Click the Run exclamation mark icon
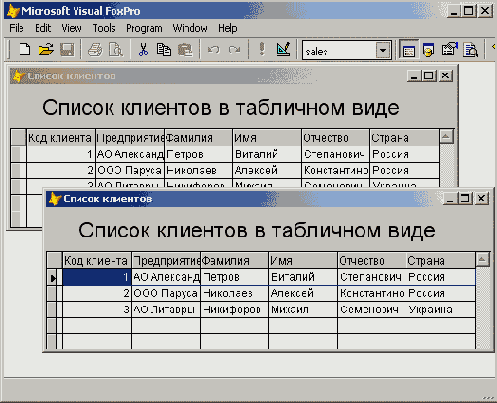 262,49
